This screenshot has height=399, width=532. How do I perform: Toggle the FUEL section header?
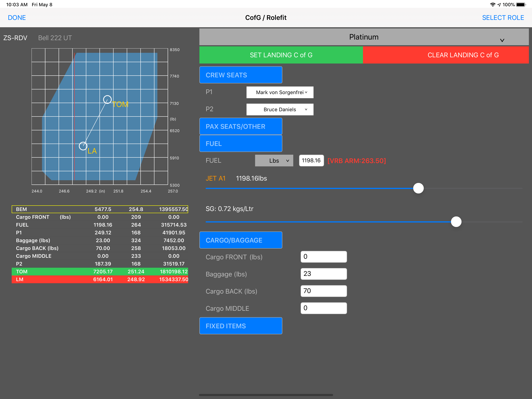click(240, 144)
